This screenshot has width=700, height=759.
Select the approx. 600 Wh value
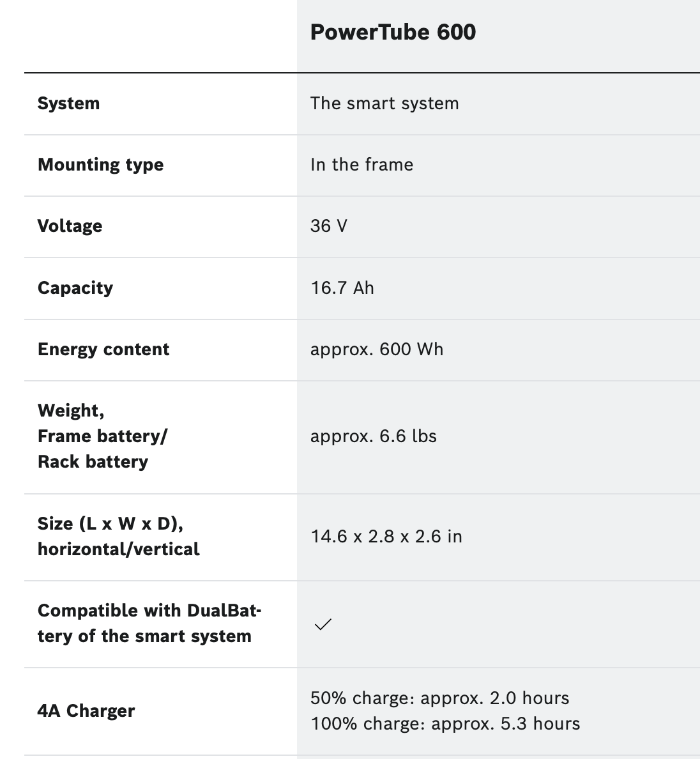377,349
